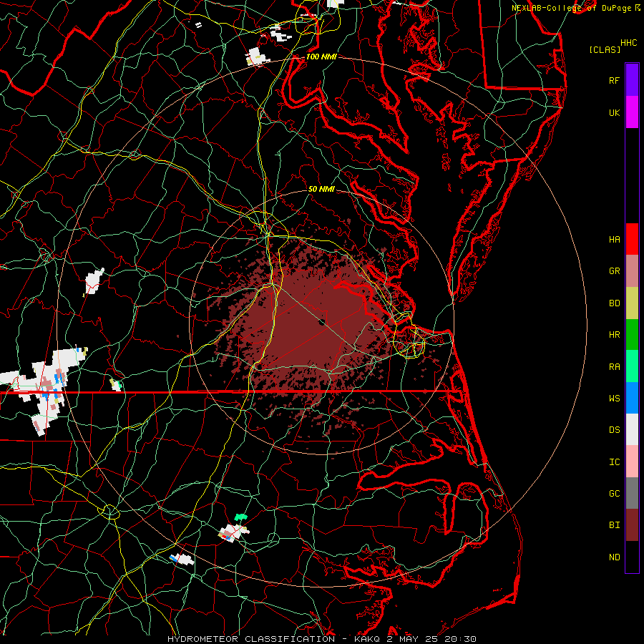This screenshot has height=644, width=644.
Task: Click the RF purple legend swatch
Action: (632, 80)
